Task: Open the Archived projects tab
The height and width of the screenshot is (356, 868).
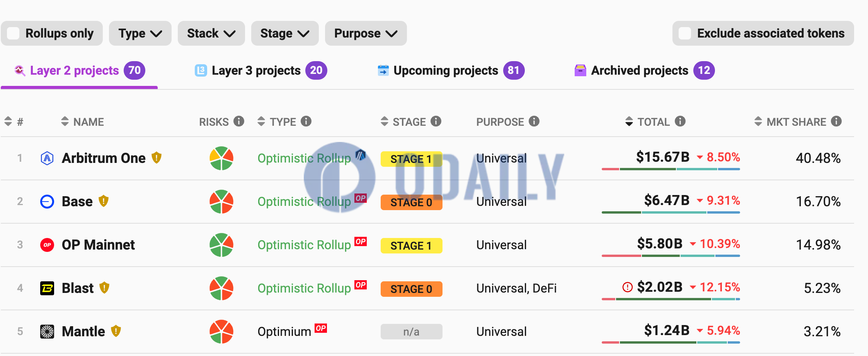Action: (645, 70)
